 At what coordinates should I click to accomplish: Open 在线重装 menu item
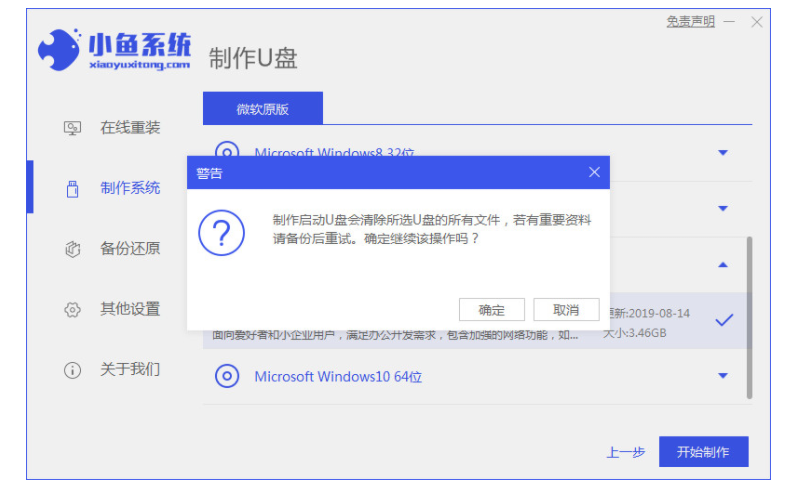[130, 128]
